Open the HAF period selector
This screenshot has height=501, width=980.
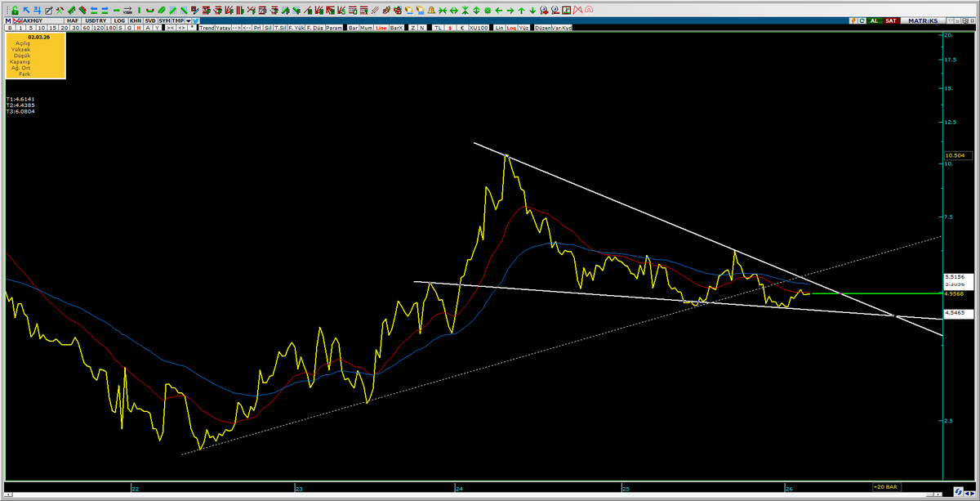pos(73,20)
